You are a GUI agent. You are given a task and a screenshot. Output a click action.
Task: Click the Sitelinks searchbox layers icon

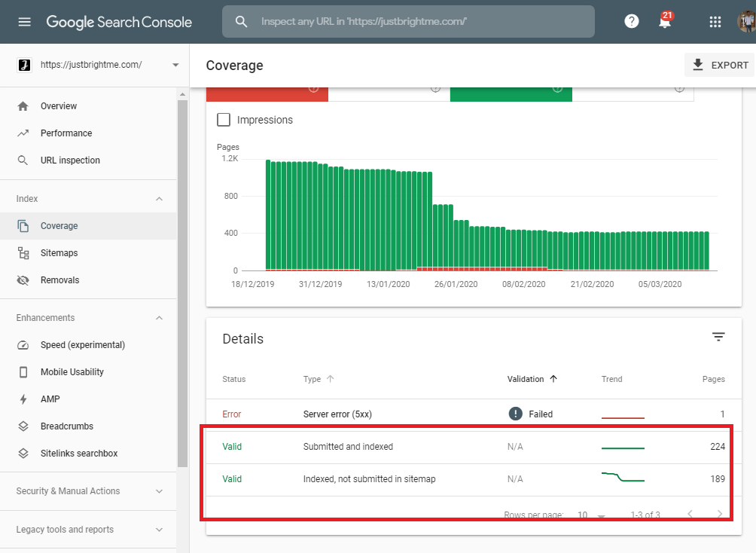(23, 453)
